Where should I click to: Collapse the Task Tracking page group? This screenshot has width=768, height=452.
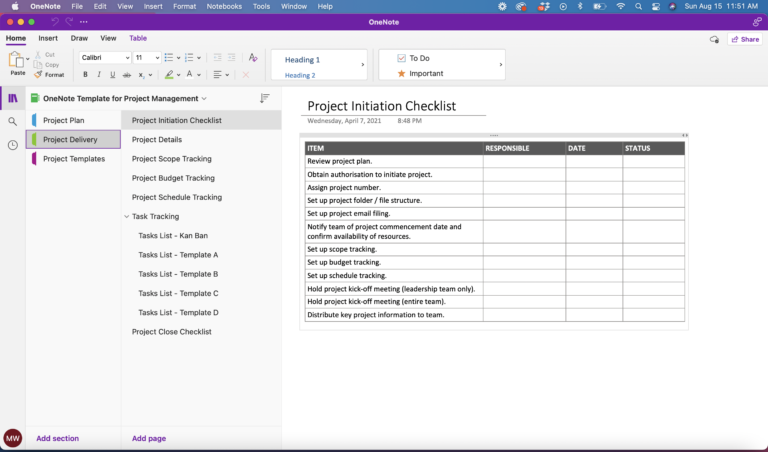[x=126, y=217]
